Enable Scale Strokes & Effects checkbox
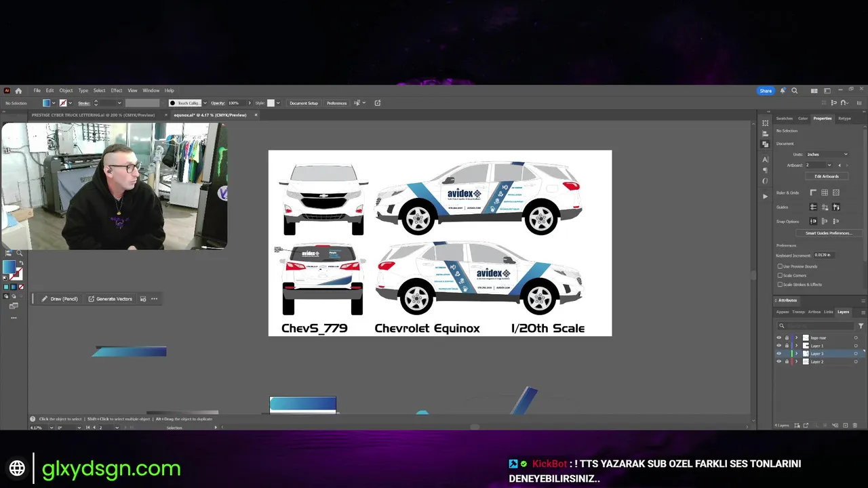 780,284
